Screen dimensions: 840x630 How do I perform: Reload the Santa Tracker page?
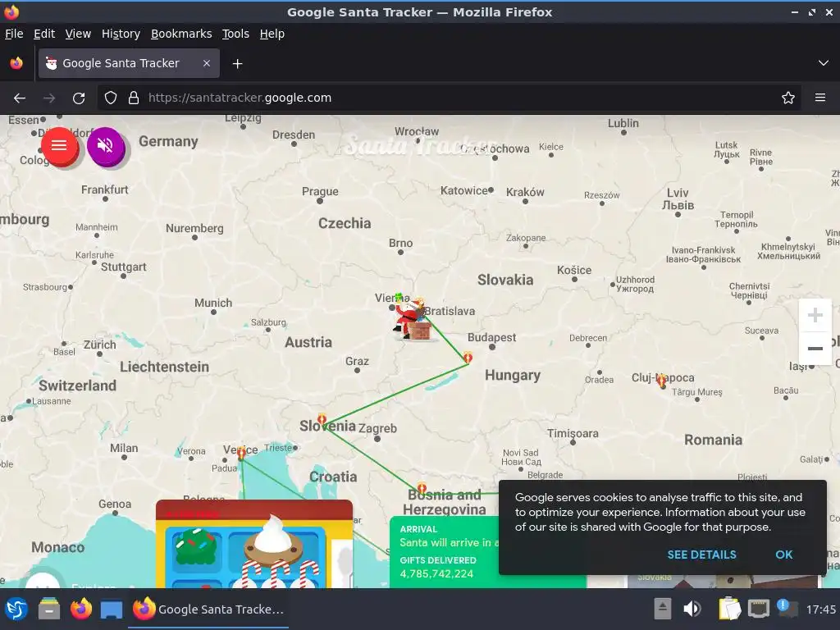coord(79,98)
